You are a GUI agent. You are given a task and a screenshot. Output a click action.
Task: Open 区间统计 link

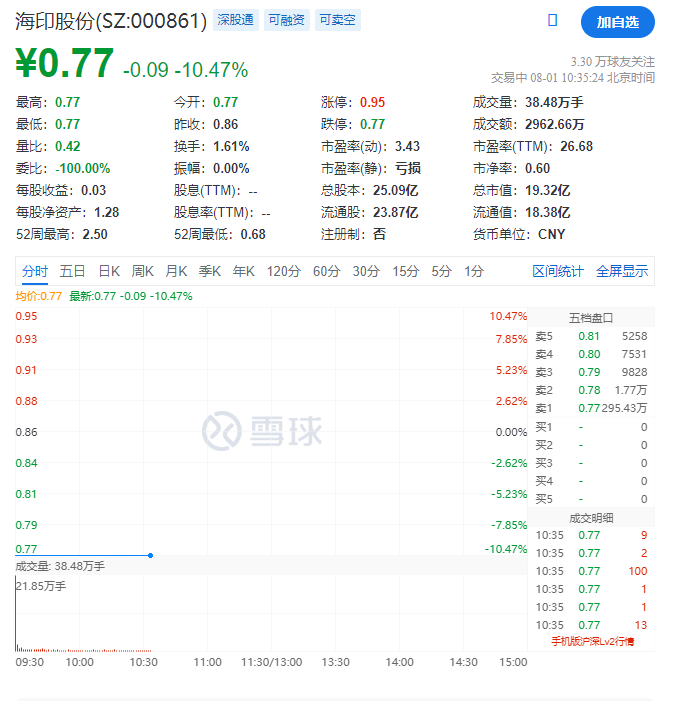pos(558,271)
